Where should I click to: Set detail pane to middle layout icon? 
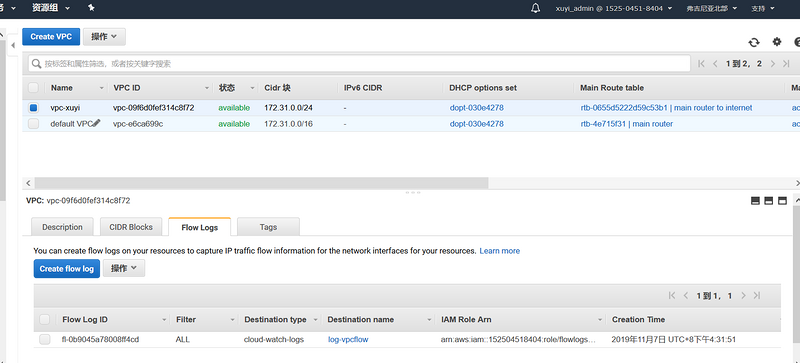[x=769, y=201]
